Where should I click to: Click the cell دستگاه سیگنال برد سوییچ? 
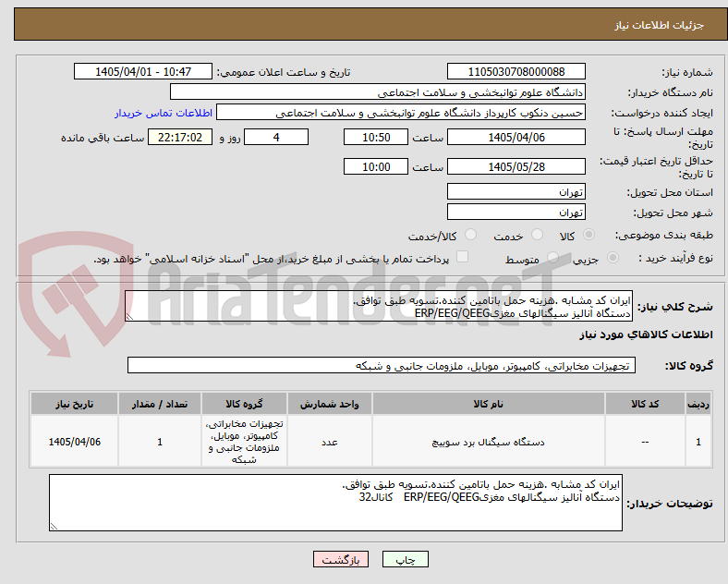(x=489, y=442)
